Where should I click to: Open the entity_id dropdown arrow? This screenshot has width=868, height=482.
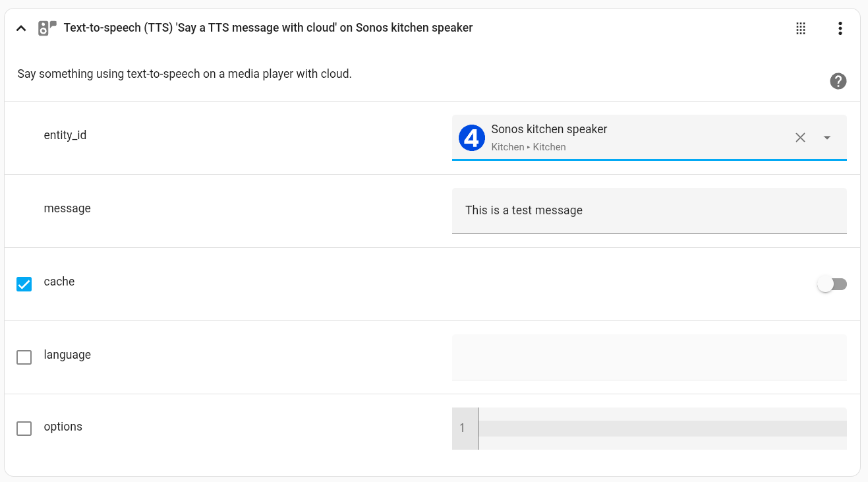click(x=826, y=138)
